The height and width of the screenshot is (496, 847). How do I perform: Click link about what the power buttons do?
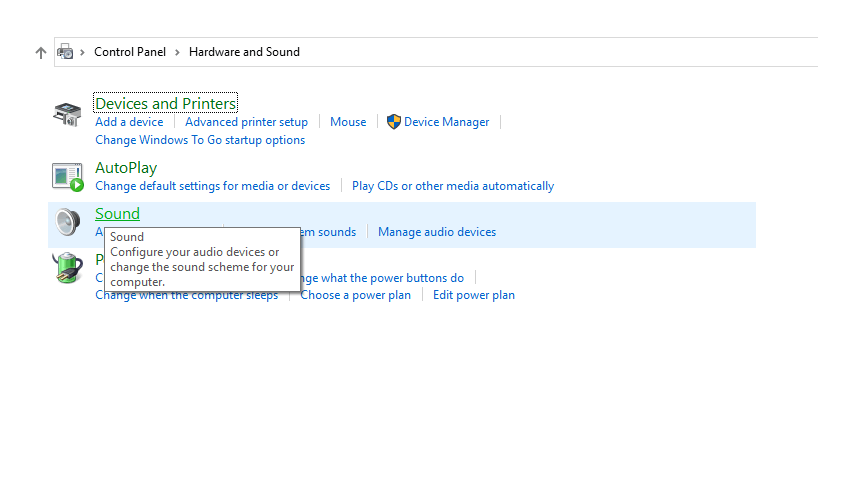[x=382, y=278]
